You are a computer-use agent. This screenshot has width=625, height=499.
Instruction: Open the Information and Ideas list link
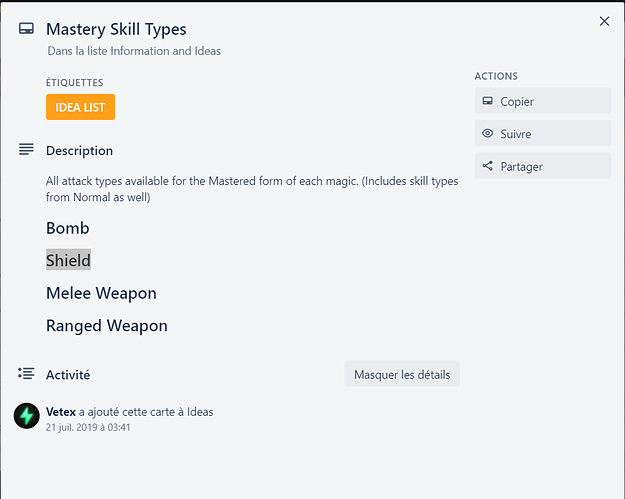[160, 51]
